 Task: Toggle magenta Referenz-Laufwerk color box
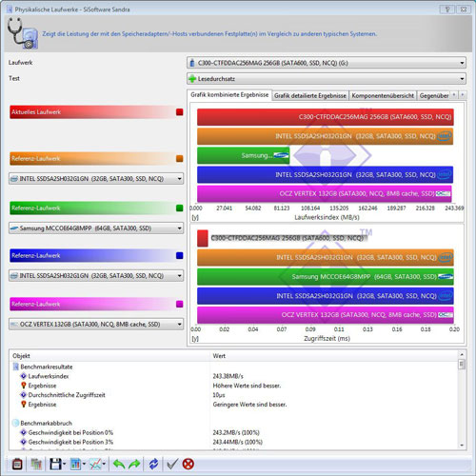[180, 305]
